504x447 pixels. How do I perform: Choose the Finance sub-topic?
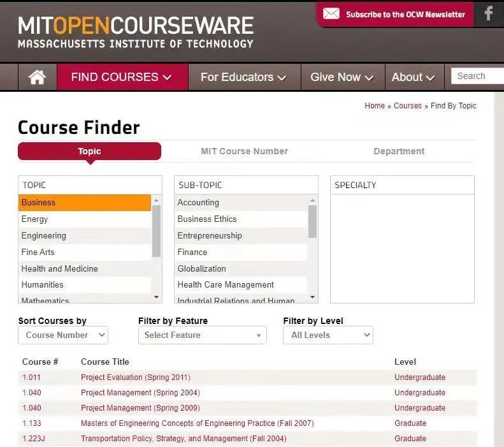[x=241, y=252]
